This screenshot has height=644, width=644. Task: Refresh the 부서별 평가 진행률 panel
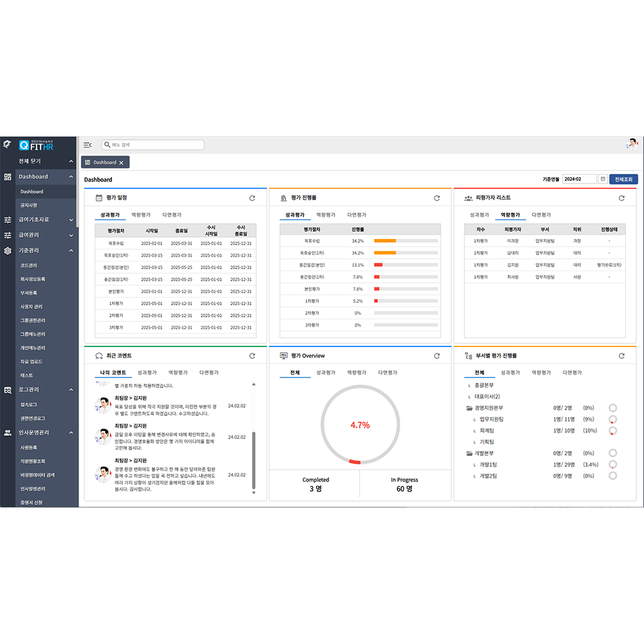point(620,355)
